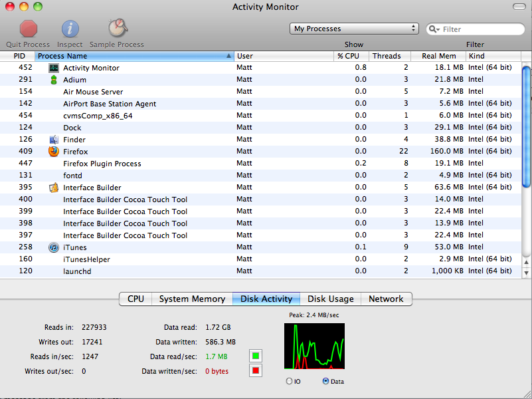Select the Firefox app icon
The image size is (532, 399).
pyautogui.click(x=54, y=152)
